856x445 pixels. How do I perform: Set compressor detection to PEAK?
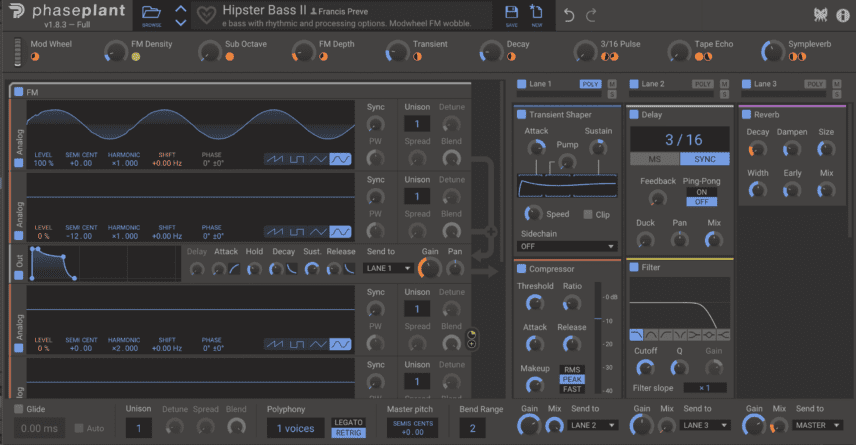coord(572,379)
